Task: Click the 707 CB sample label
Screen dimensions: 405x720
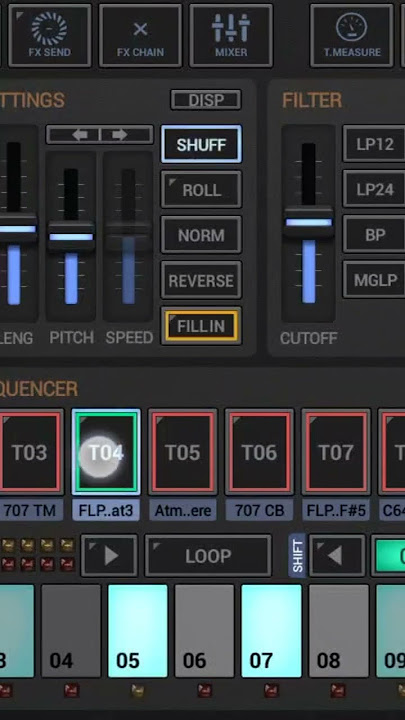Action: pos(259,511)
